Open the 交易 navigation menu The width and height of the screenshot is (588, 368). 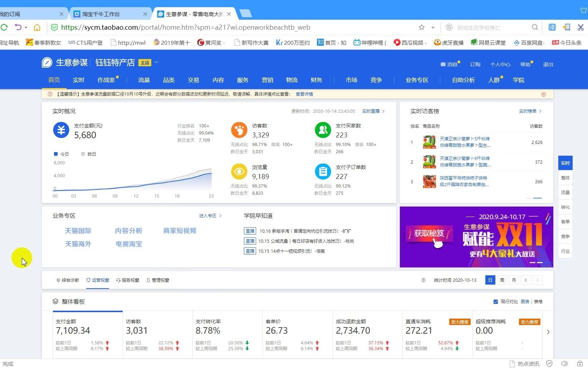[x=193, y=80]
